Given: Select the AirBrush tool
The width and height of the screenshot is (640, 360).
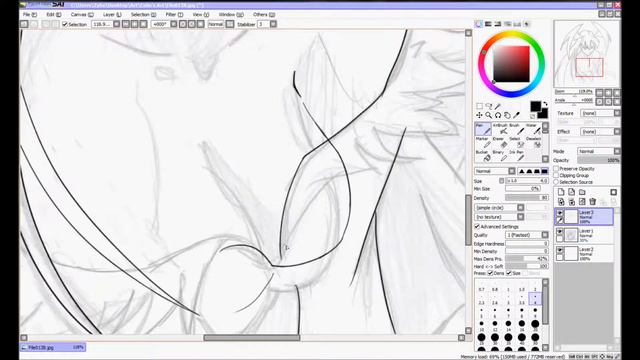Looking at the screenshot, I should 500,129.
